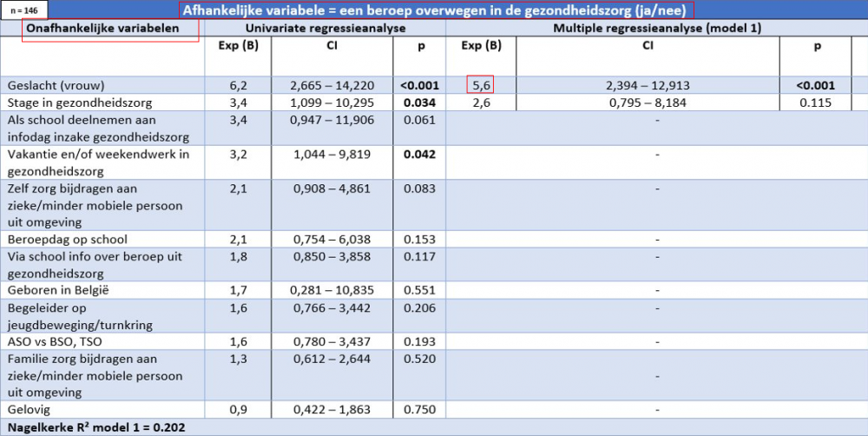The width and height of the screenshot is (868, 436).
Task: Click the p-value 0.520
Action: click(421, 359)
